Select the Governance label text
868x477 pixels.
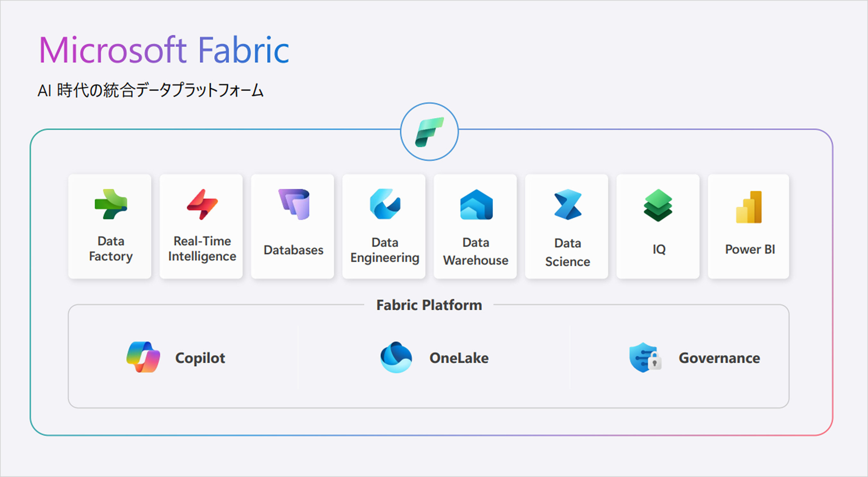(719, 358)
